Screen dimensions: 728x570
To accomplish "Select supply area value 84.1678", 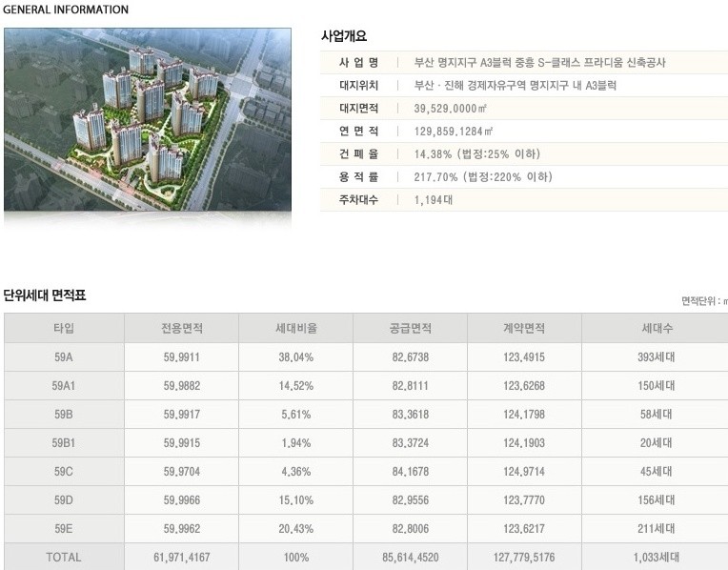I will point(411,471).
